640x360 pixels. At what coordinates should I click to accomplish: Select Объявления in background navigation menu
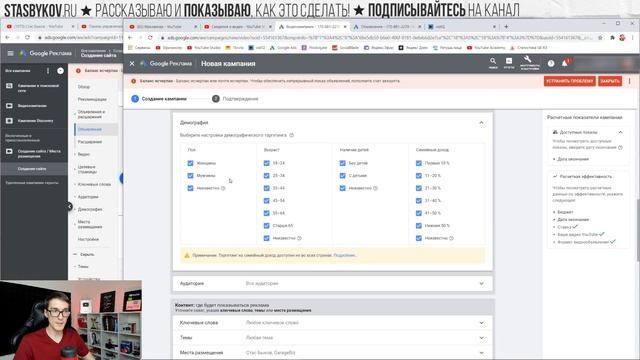tap(90, 129)
